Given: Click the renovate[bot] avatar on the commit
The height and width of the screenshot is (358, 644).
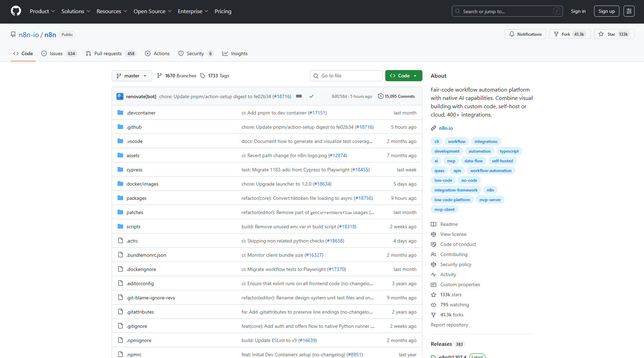Looking at the screenshot, I should pyautogui.click(x=120, y=96).
